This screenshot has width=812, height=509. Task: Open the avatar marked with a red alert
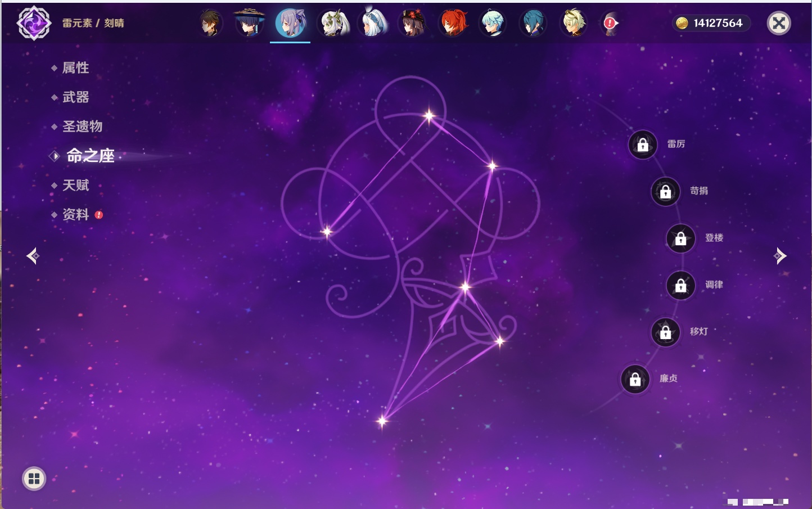[x=610, y=23]
